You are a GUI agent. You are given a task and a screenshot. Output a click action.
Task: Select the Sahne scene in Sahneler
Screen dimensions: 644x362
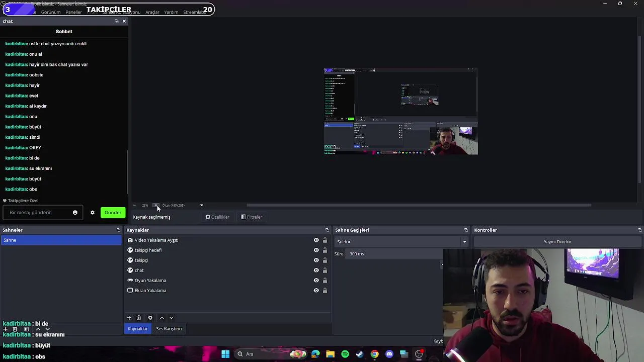[x=61, y=240]
